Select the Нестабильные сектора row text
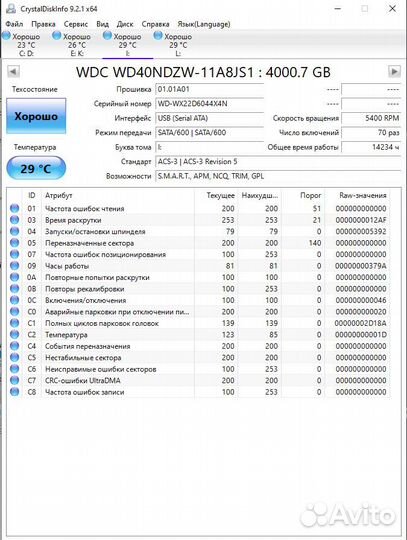Viewport: 407px width, 540px height. click(83, 357)
